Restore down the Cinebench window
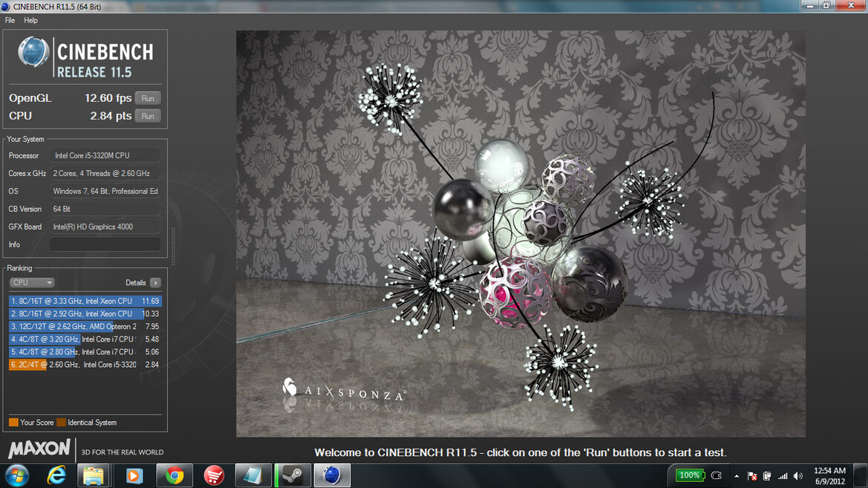 [826, 5]
